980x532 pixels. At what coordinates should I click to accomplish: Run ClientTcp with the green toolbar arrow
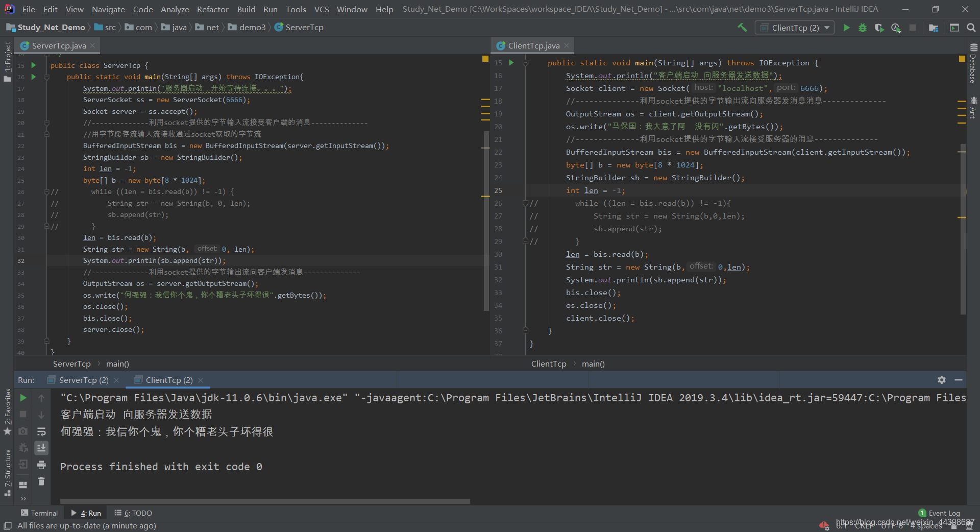tap(846, 28)
